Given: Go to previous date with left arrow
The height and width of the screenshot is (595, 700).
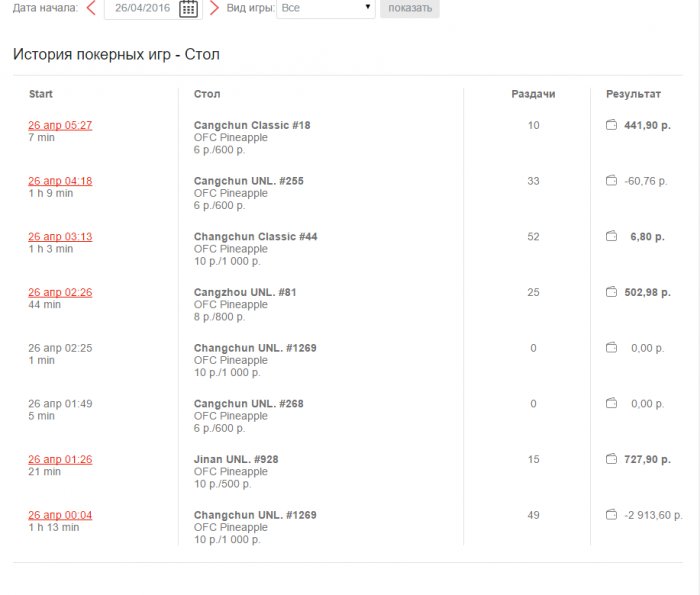Looking at the screenshot, I should [x=91, y=8].
